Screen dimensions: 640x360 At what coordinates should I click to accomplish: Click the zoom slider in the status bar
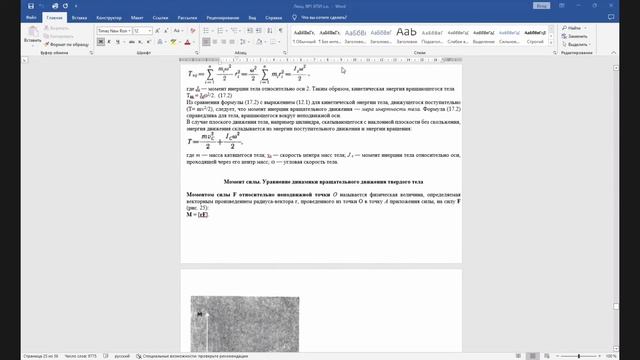[x=578, y=356]
